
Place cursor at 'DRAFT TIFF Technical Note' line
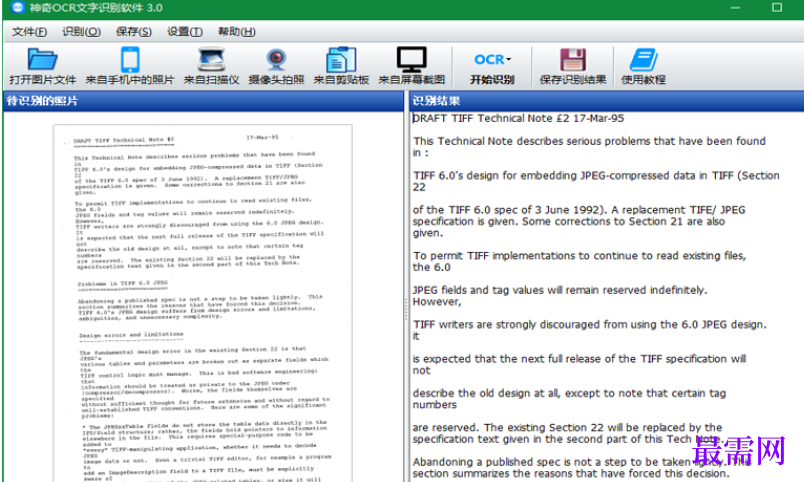[518, 118]
